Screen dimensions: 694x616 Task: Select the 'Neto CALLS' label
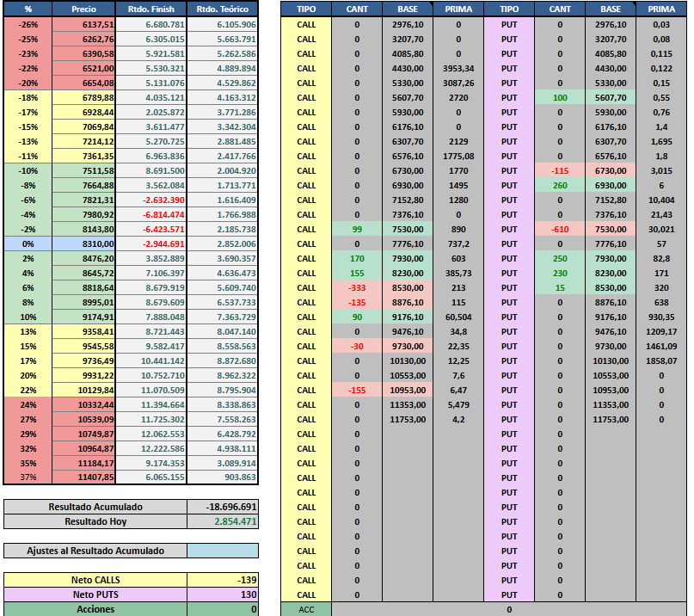coord(95,580)
